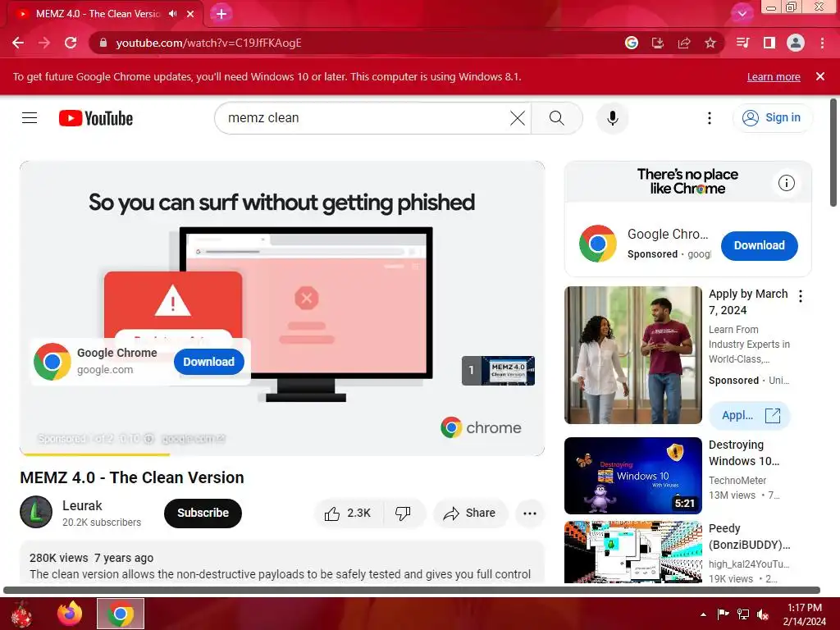The image size is (840, 630).
Task: Open the Leurak channel avatar
Action: click(x=36, y=512)
